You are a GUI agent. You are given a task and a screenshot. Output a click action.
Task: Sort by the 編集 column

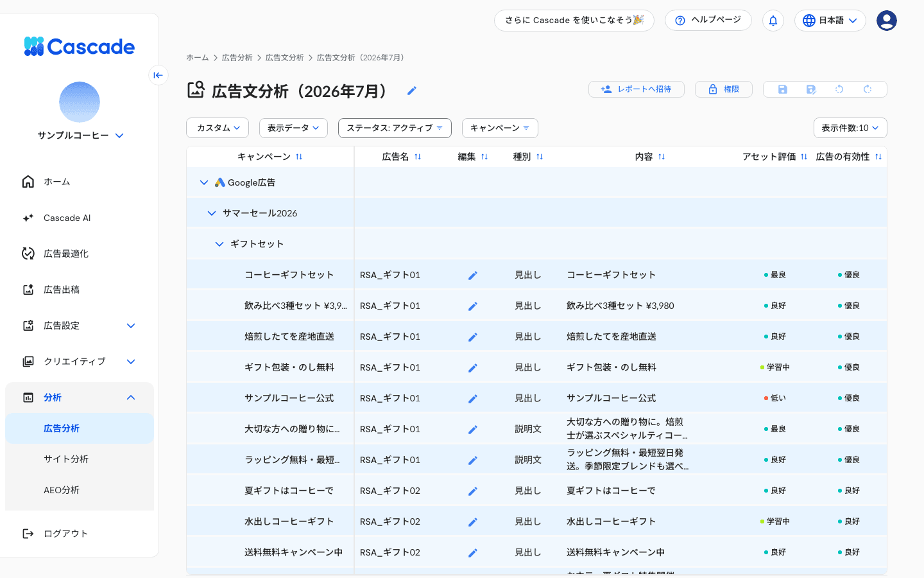484,157
